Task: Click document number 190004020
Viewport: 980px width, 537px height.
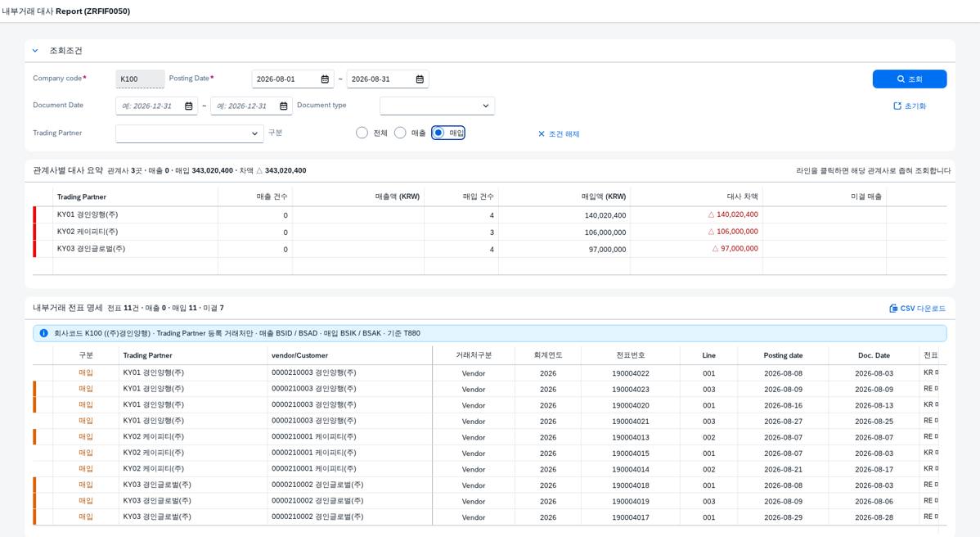Action: (631, 405)
